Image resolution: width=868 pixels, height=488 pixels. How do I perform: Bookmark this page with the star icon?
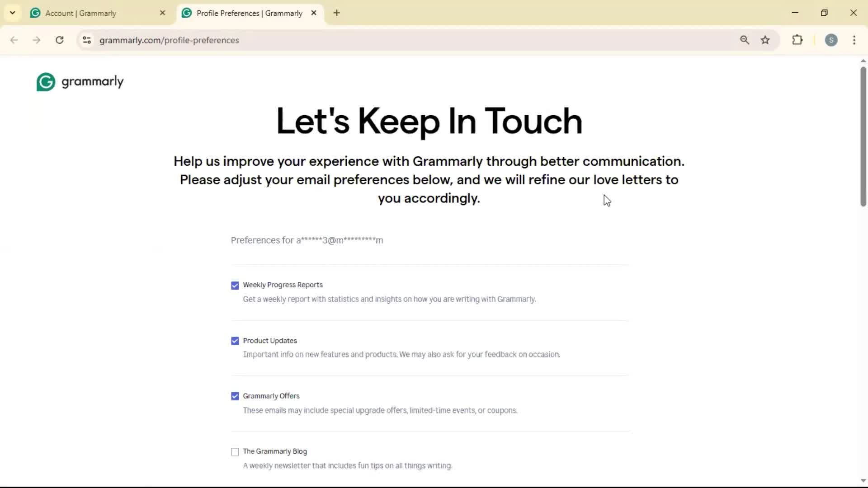click(x=765, y=40)
